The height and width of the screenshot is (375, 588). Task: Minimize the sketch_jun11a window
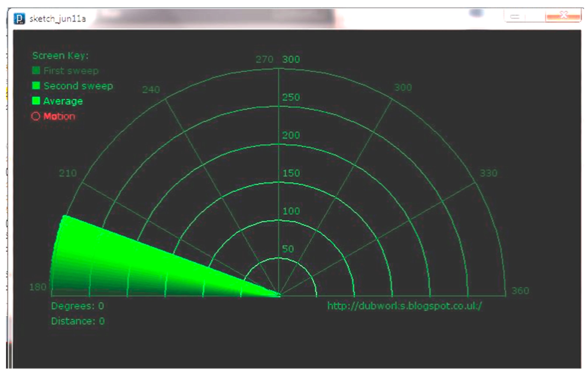515,17
